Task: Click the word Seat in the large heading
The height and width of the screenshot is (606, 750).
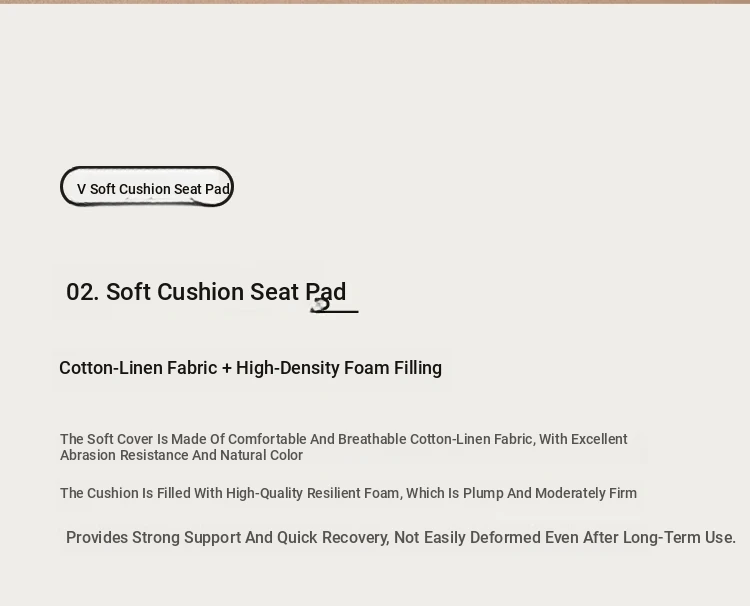Action: coord(275,292)
